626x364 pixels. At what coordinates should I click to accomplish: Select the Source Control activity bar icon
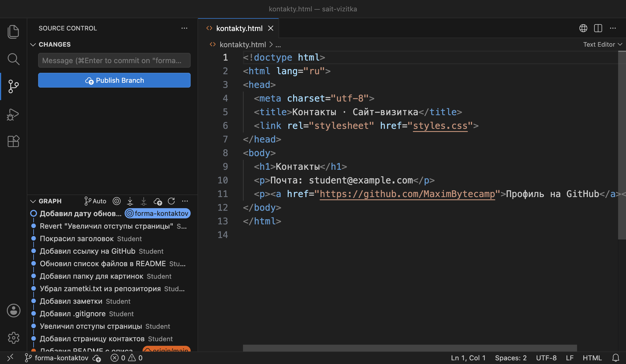click(13, 86)
